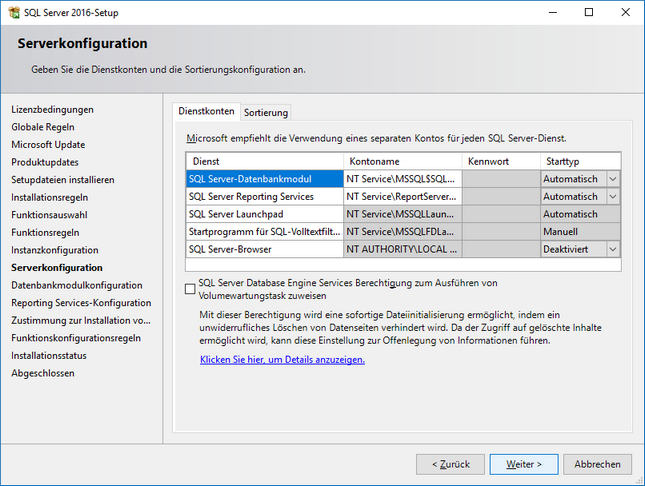This screenshot has width=645, height=486.
Task: Open Starttyp dropdown for Reporting Services
Action: 613,197
